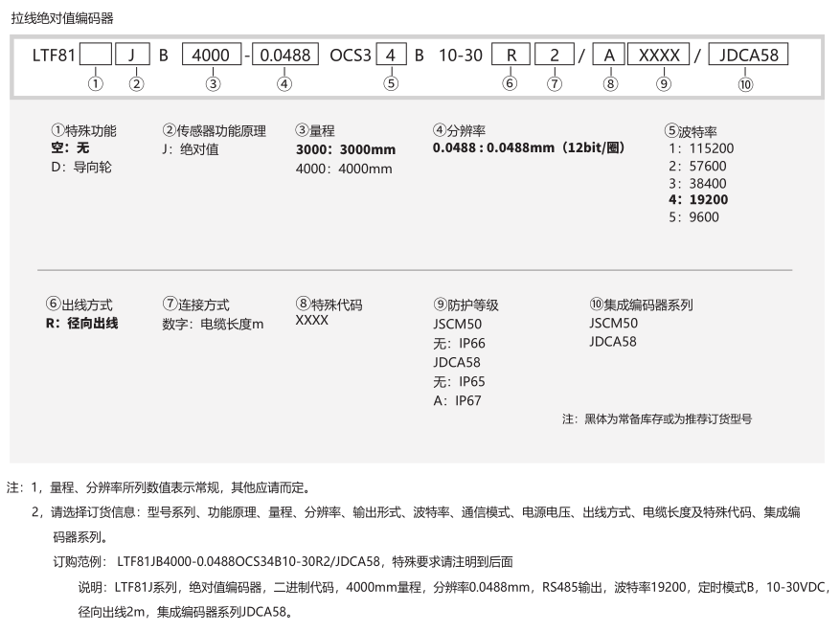Viewport: 840px width, 632px height.
Task: Click the title '拉线绝对值编码器'
Action: [62, 19]
